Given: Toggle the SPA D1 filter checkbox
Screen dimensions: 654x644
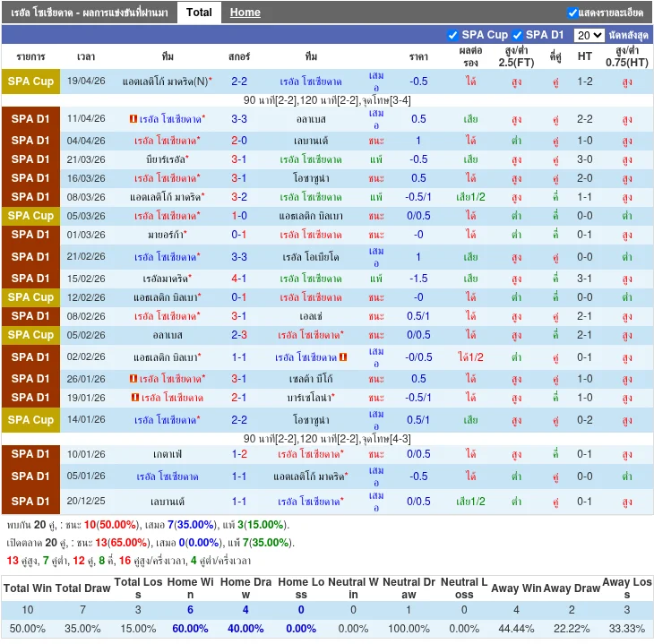Looking at the screenshot, I should tap(517, 35).
